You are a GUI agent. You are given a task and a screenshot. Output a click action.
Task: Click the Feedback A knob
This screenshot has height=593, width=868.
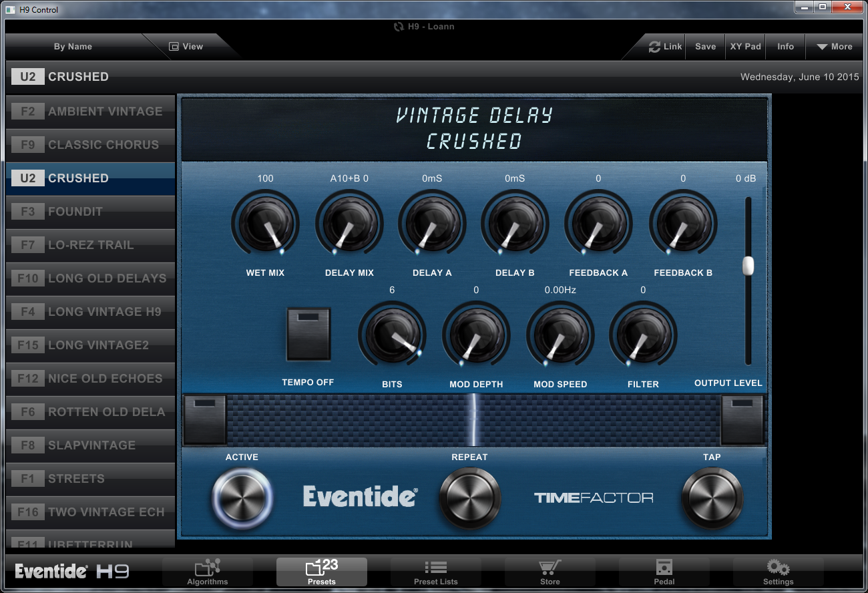point(598,224)
